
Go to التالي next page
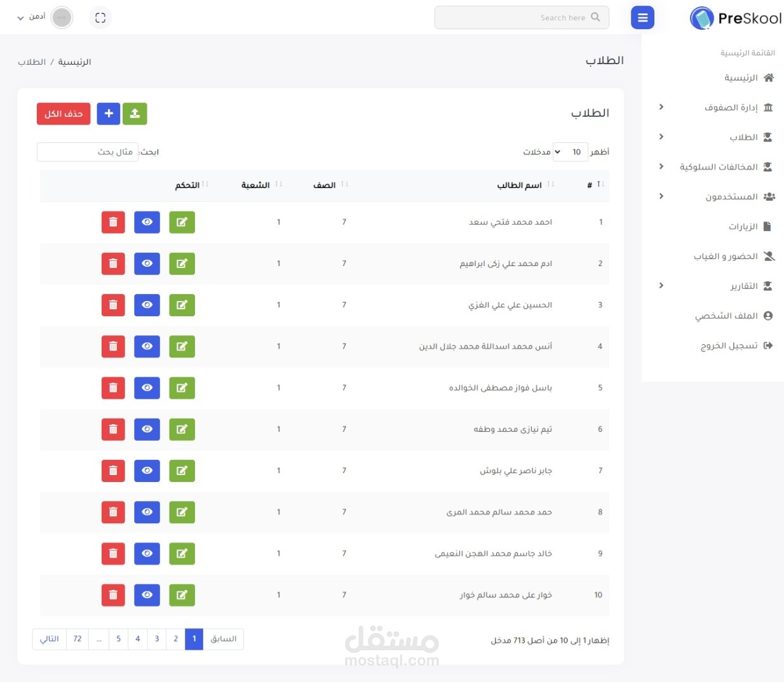click(50, 639)
